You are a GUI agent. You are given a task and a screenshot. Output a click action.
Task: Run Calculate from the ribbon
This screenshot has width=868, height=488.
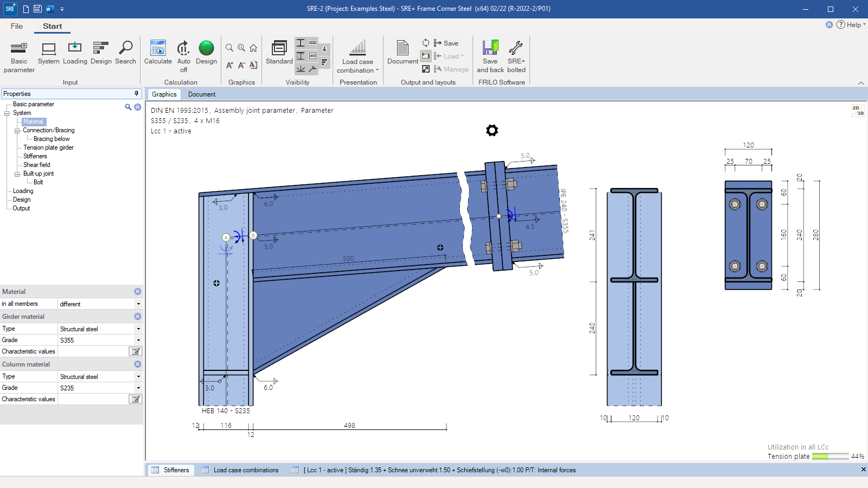(x=158, y=53)
